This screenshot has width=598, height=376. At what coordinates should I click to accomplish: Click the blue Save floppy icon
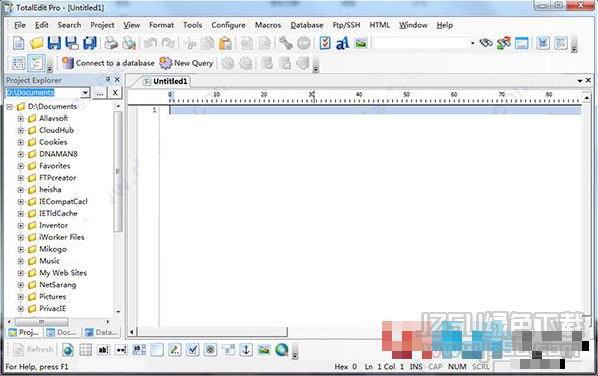pos(54,43)
